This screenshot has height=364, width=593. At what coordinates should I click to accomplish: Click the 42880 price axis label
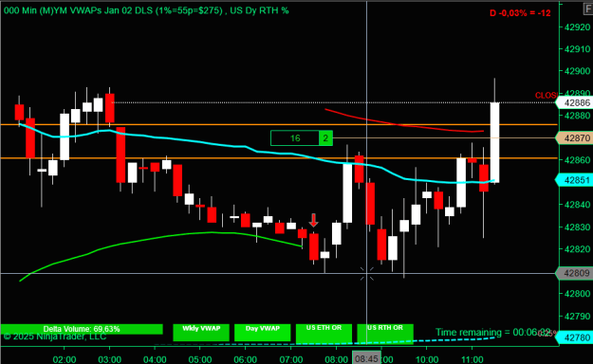[x=577, y=116]
